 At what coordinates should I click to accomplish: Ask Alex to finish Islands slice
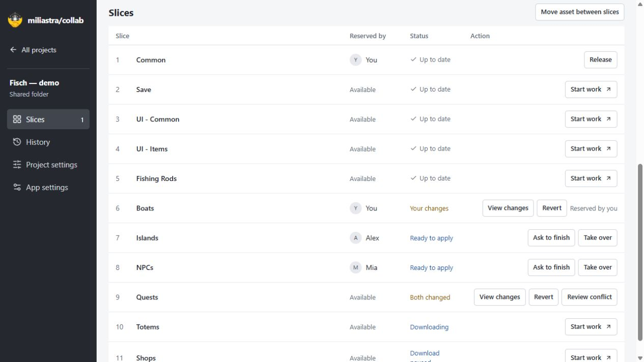[551, 237]
